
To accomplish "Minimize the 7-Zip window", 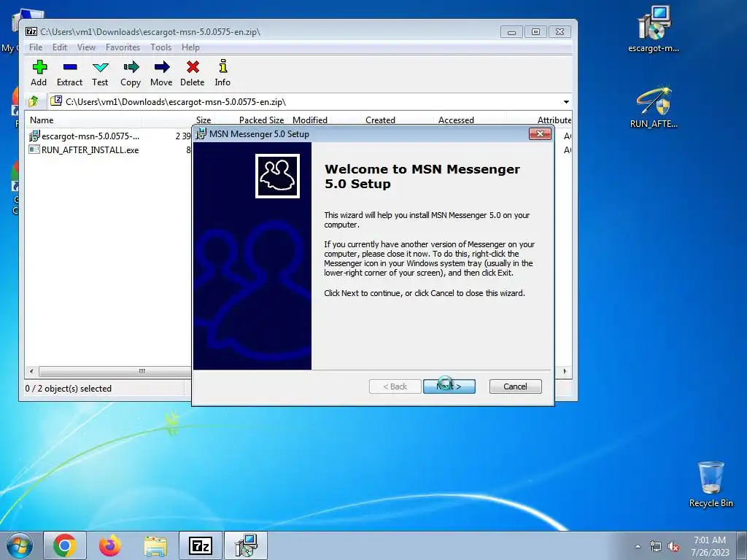I will (511, 32).
